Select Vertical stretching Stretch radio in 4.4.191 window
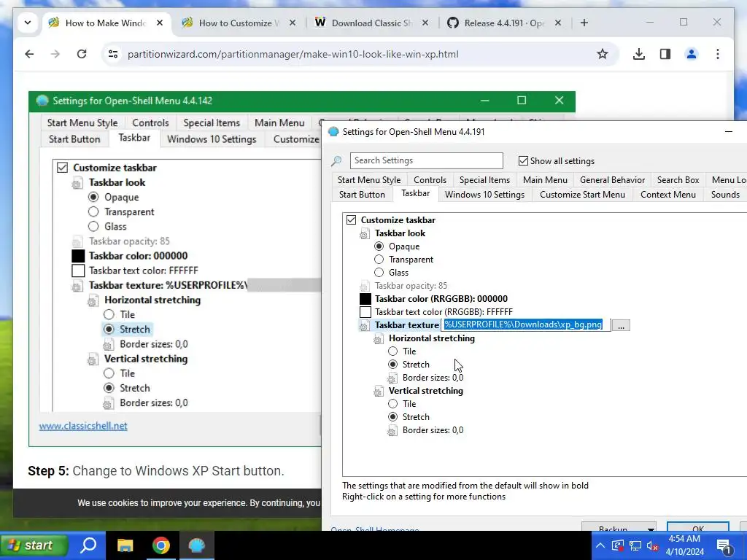This screenshot has height=560, width=747. (392, 416)
